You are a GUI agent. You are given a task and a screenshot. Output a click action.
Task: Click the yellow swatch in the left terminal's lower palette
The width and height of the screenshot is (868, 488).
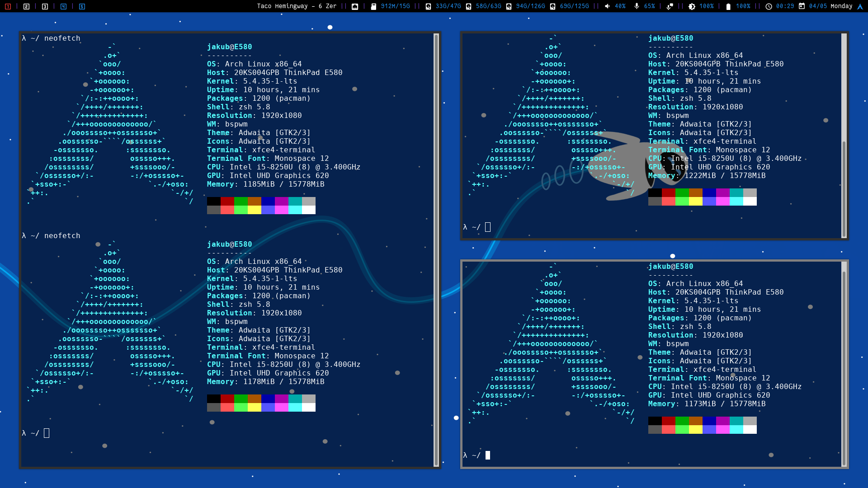pyautogui.click(x=255, y=407)
